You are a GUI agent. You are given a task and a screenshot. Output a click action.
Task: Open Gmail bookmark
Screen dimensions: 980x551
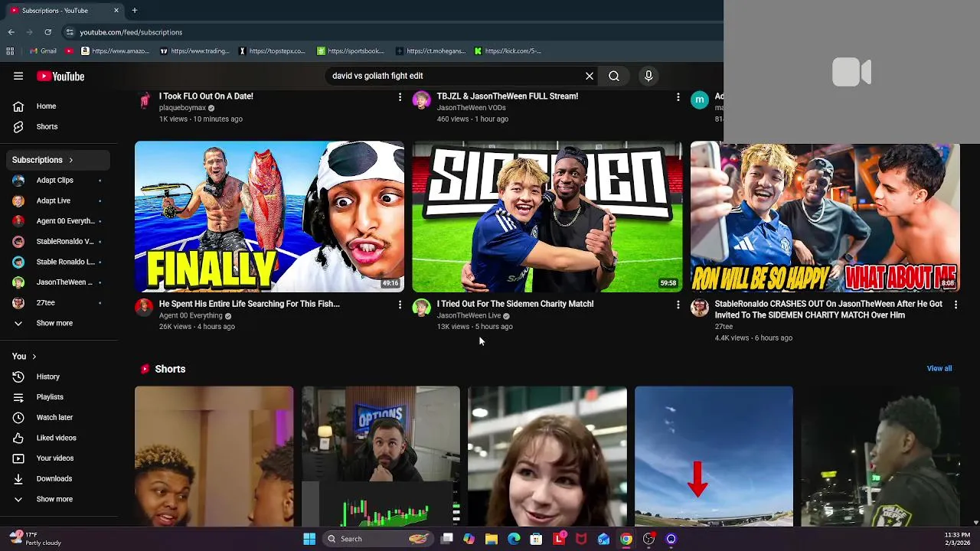[x=43, y=51]
